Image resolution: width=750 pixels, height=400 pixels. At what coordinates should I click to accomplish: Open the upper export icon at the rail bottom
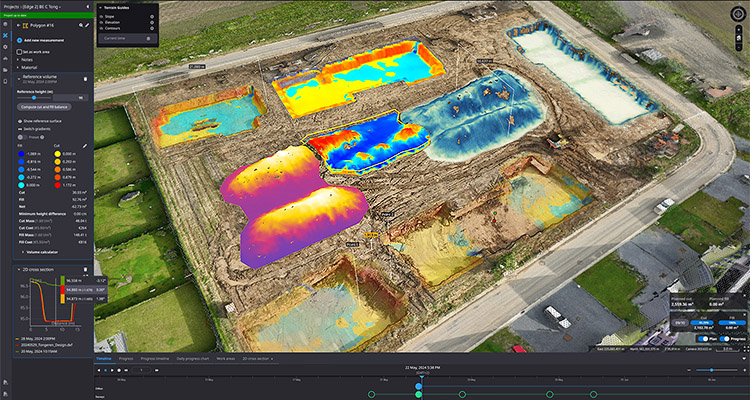tap(5, 382)
